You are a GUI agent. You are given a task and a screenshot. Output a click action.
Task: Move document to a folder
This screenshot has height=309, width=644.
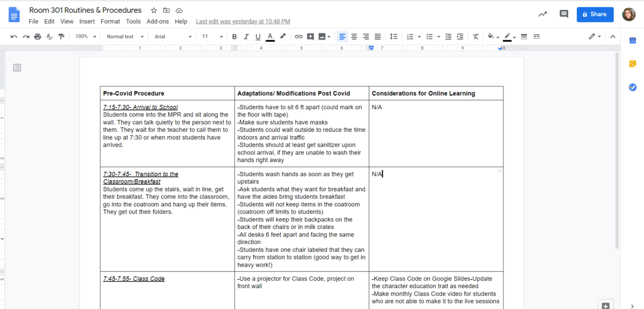pos(166,10)
